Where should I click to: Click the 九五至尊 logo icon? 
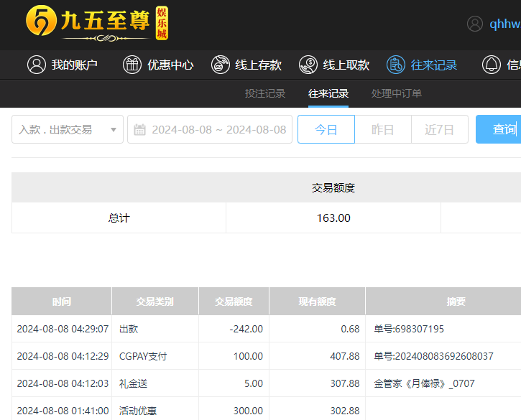point(42,23)
